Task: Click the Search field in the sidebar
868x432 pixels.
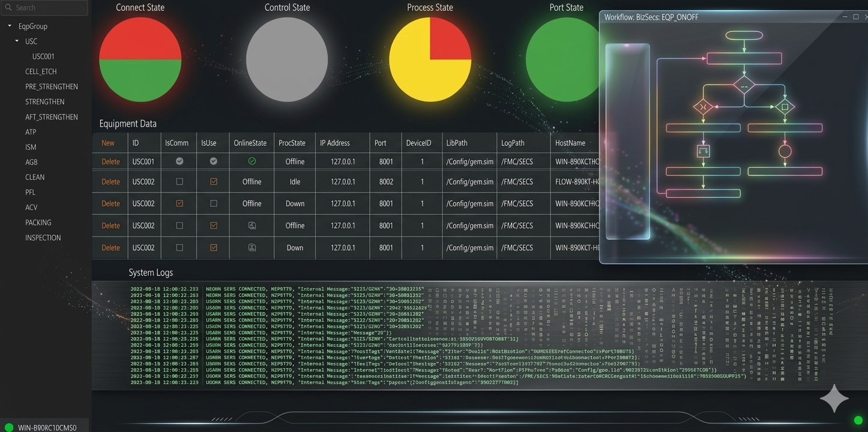Action: pyautogui.click(x=44, y=8)
